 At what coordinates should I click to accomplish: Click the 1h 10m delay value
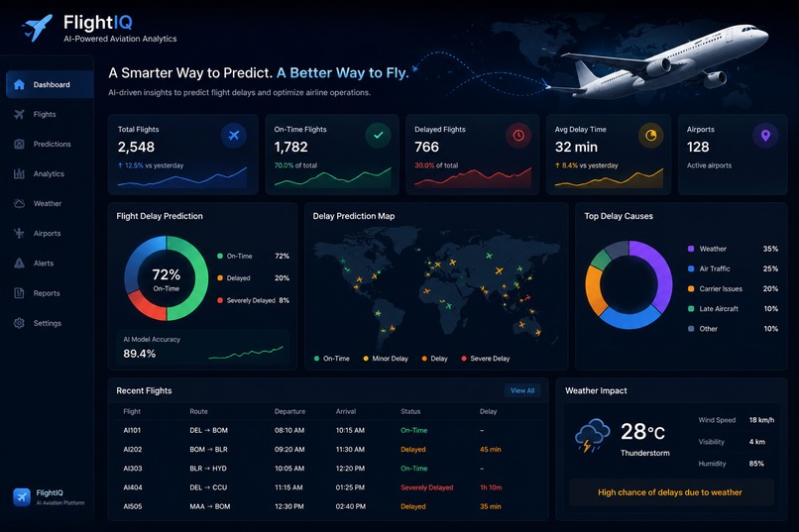click(x=491, y=487)
